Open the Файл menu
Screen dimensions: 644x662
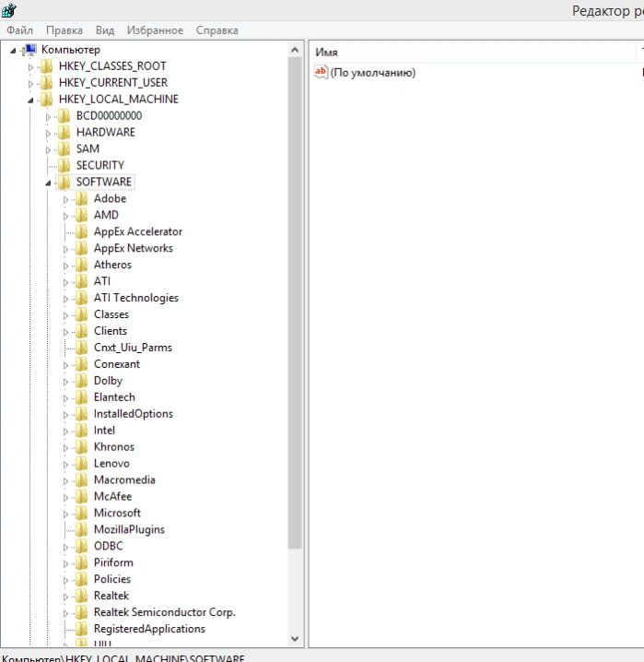(x=20, y=30)
